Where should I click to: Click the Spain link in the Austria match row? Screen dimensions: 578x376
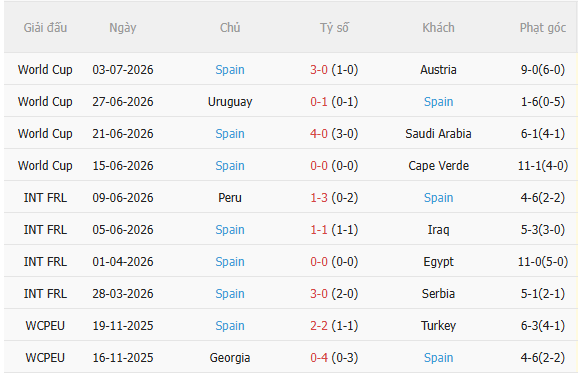tap(230, 70)
